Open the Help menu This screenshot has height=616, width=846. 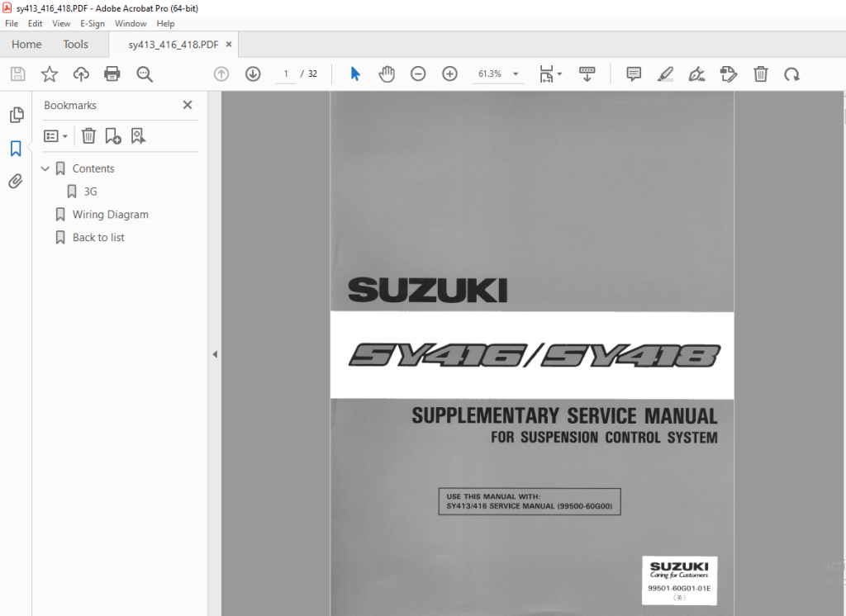(165, 24)
